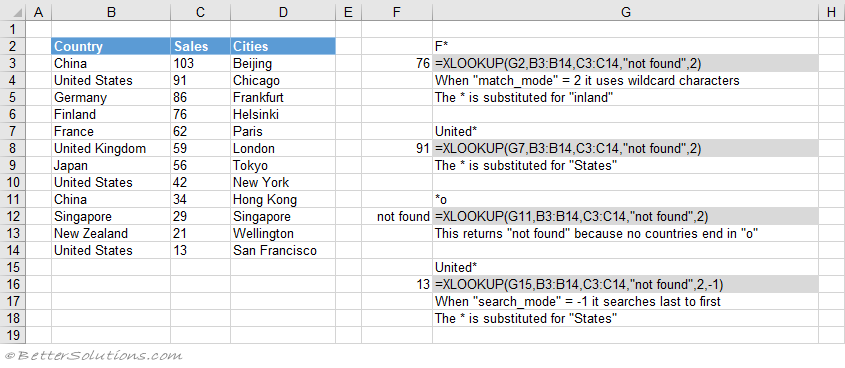Select the United Kingdom cell
Image resolution: width=845 pixels, height=368 pixels.
(111, 149)
